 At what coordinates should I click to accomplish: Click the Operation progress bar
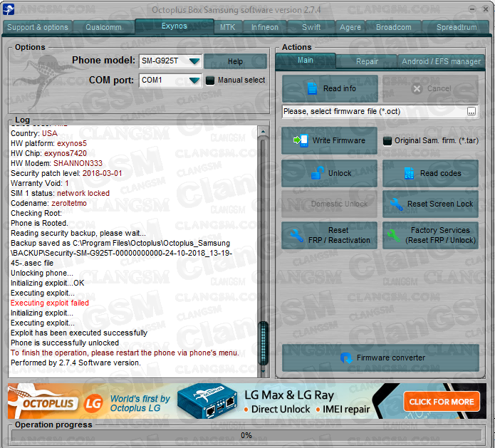click(246, 436)
